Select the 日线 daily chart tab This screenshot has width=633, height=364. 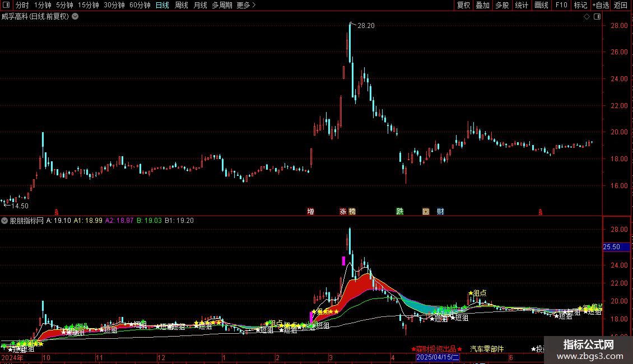(162, 5)
